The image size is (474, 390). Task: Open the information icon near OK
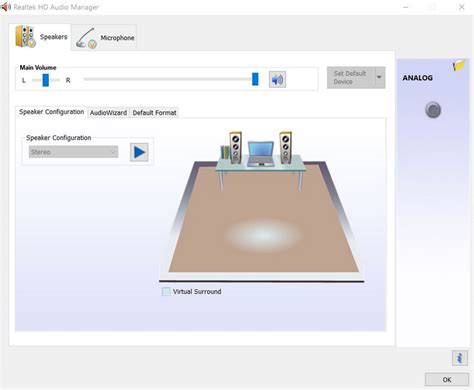(x=460, y=358)
